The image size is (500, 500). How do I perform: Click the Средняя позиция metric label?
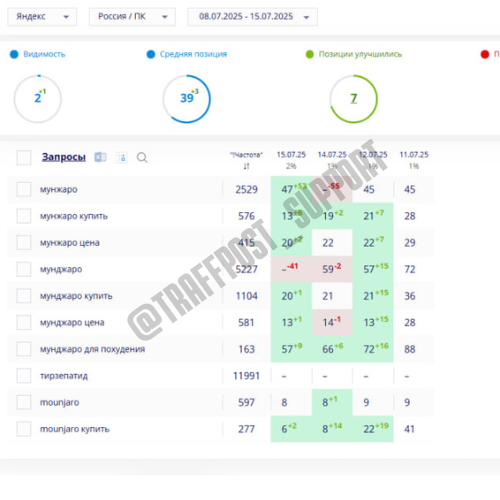pos(193,54)
